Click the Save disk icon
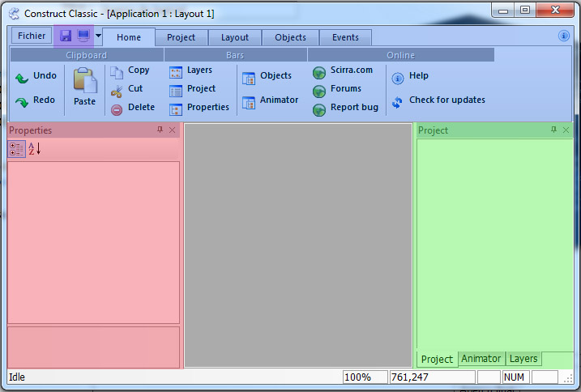Screen dimensions: 581x392 [x=66, y=36]
